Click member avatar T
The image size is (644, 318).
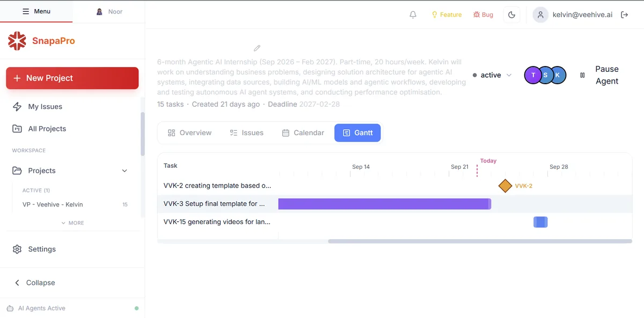(x=533, y=75)
